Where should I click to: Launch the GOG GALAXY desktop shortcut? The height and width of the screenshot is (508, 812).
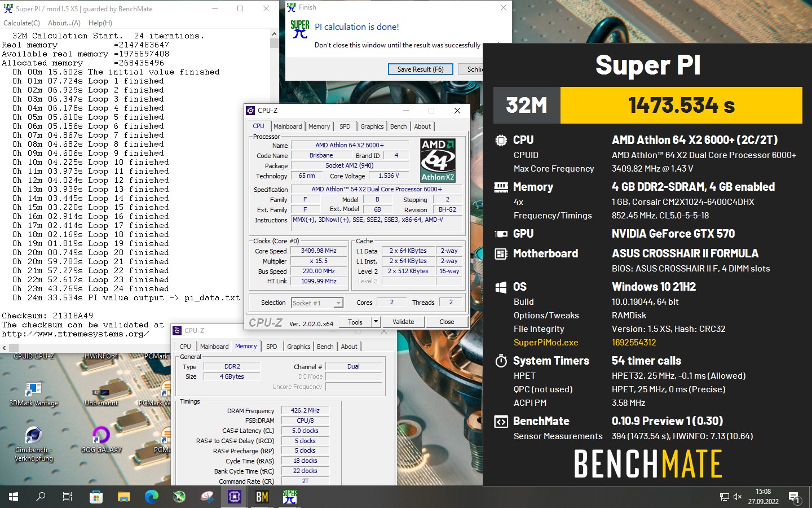tap(101, 440)
